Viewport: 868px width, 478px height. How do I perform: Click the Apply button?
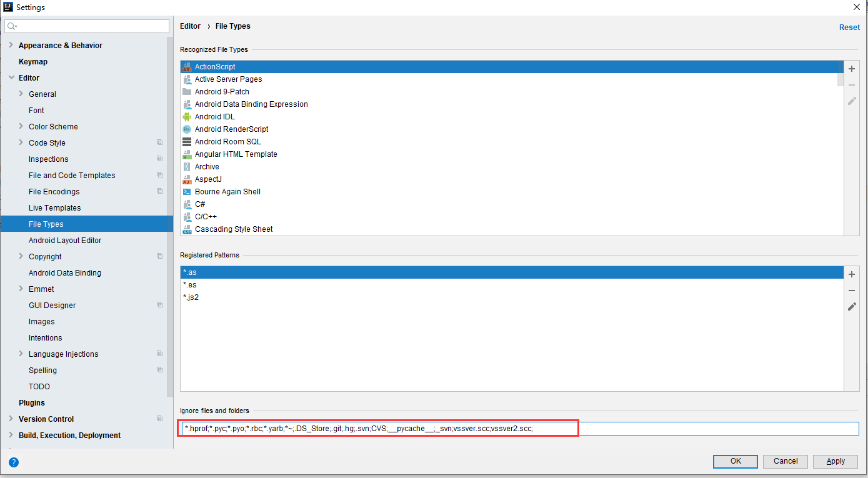(836, 461)
